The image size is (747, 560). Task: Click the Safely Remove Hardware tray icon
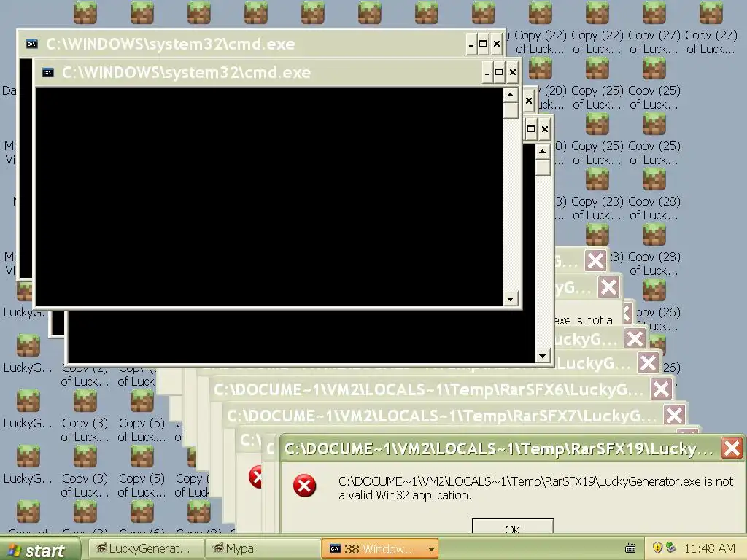[x=671, y=548]
